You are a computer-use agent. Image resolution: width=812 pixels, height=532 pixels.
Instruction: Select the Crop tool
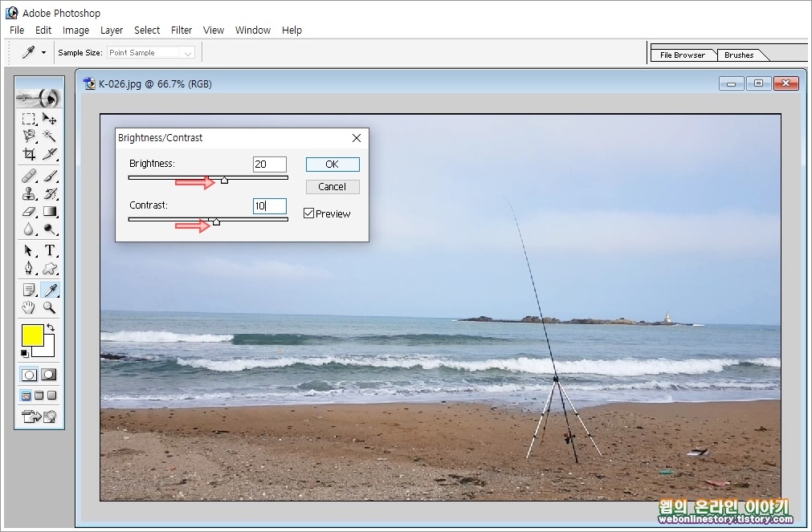click(29, 154)
